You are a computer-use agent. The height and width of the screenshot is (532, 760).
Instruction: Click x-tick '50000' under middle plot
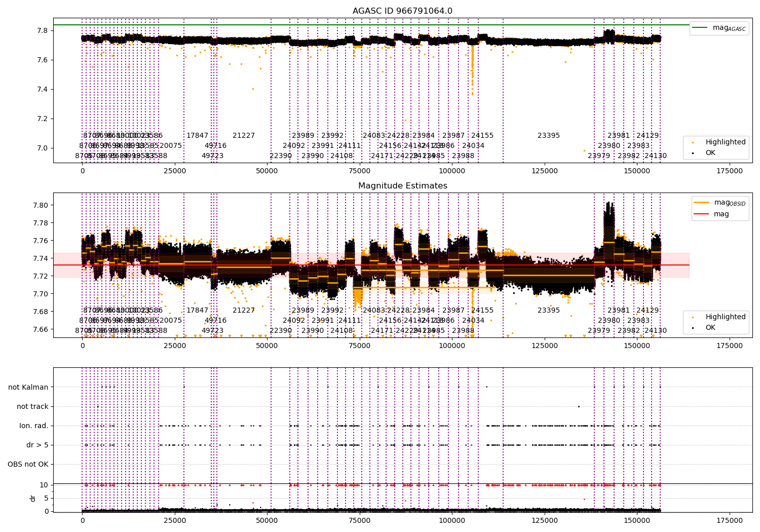click(x=267, y=346)
